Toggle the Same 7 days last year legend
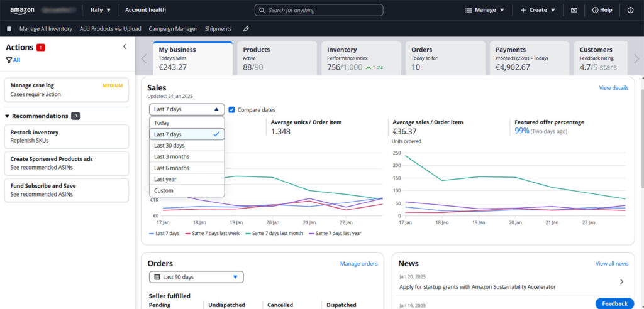 [x=335, y=234]
